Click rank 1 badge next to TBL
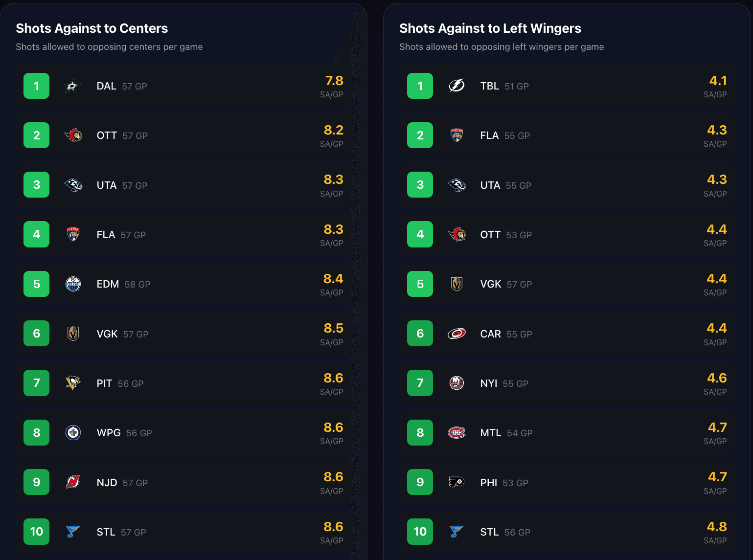Screen dimensions: 753x560 pos(420,86)
